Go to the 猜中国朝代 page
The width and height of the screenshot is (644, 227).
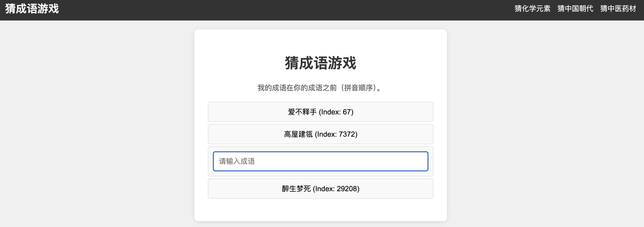pyautogui.click(x=575, y=9)
